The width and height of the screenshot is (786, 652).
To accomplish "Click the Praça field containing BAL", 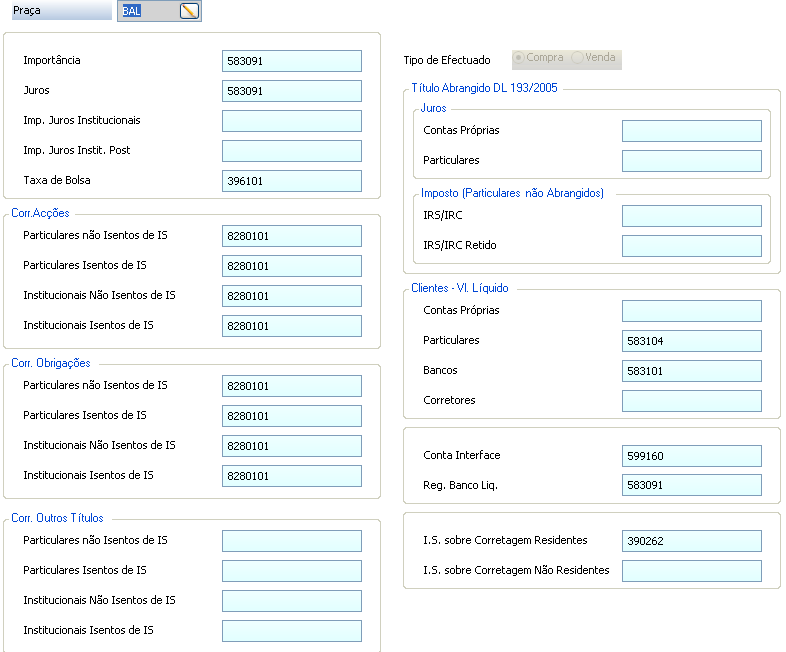I will pos(159,11).
